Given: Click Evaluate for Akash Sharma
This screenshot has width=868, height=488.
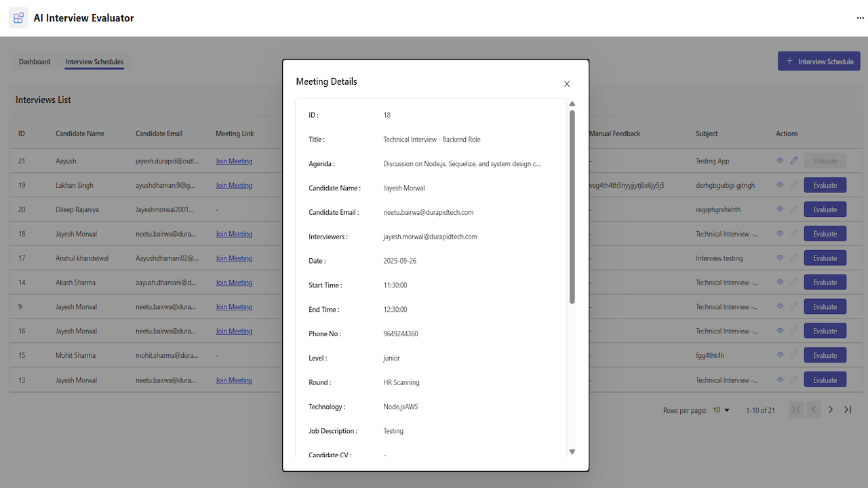Looking at the screenshot, I should click(x=825, y=283).
